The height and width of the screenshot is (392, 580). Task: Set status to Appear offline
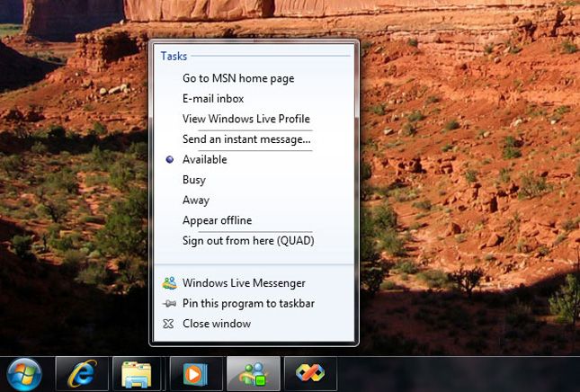click(217, 220)
